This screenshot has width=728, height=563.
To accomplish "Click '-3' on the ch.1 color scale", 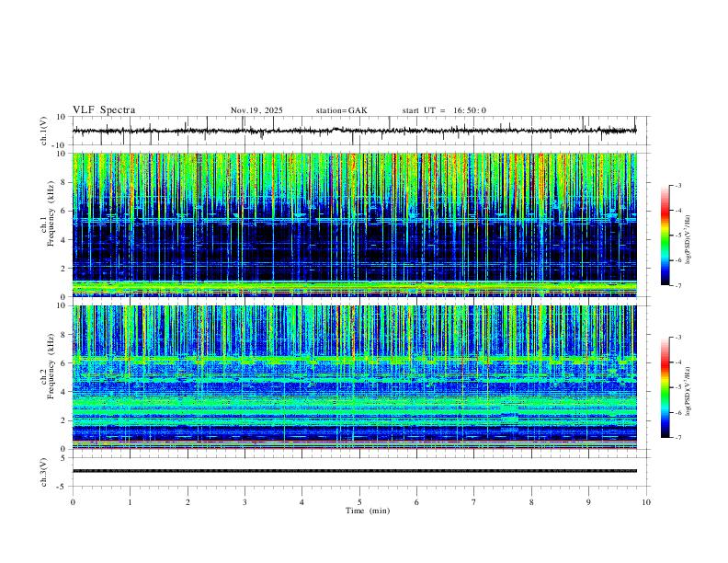I will (x=677, y=186).
